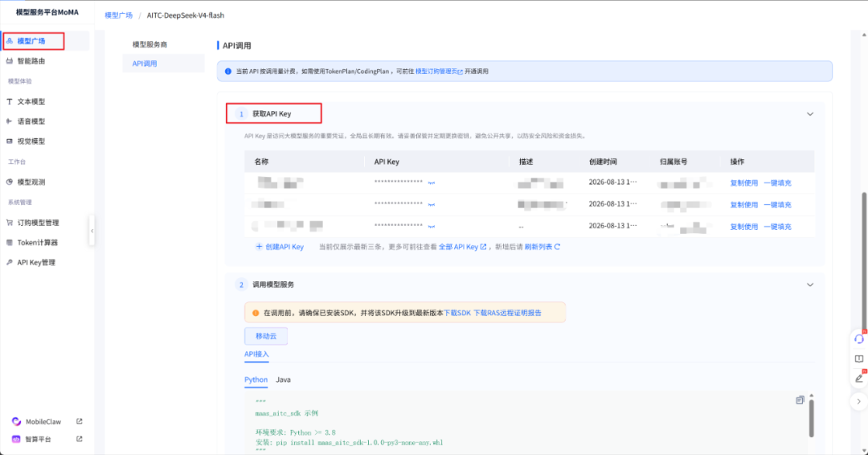Click the MobileClaw logo icon
Screen dimensions: 868x455
tap(16, 422)
